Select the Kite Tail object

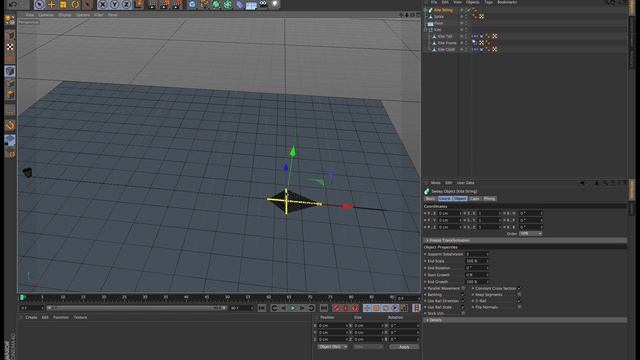coord(445,36)
